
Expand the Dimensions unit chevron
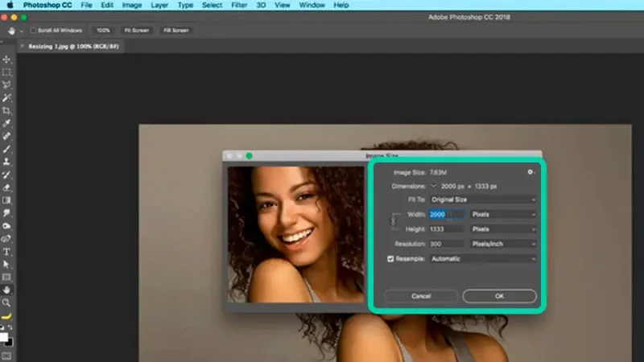click(x=433, y=187)
